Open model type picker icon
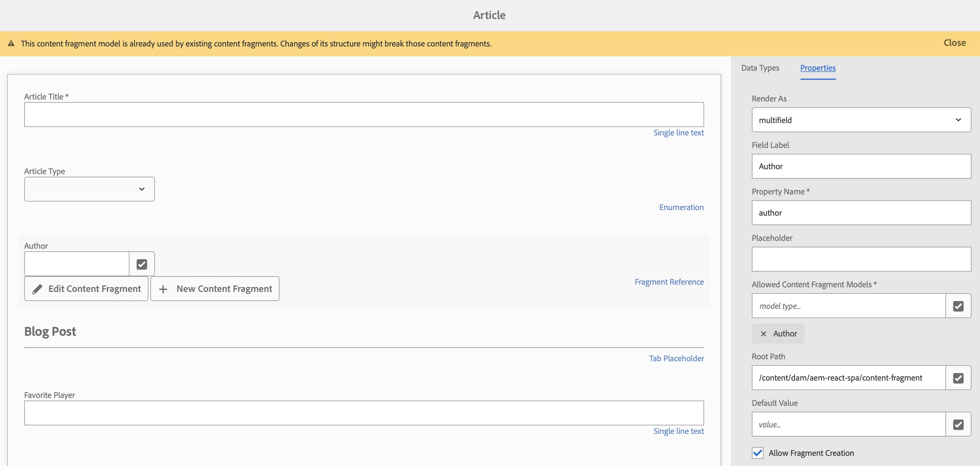 [958, 306]
